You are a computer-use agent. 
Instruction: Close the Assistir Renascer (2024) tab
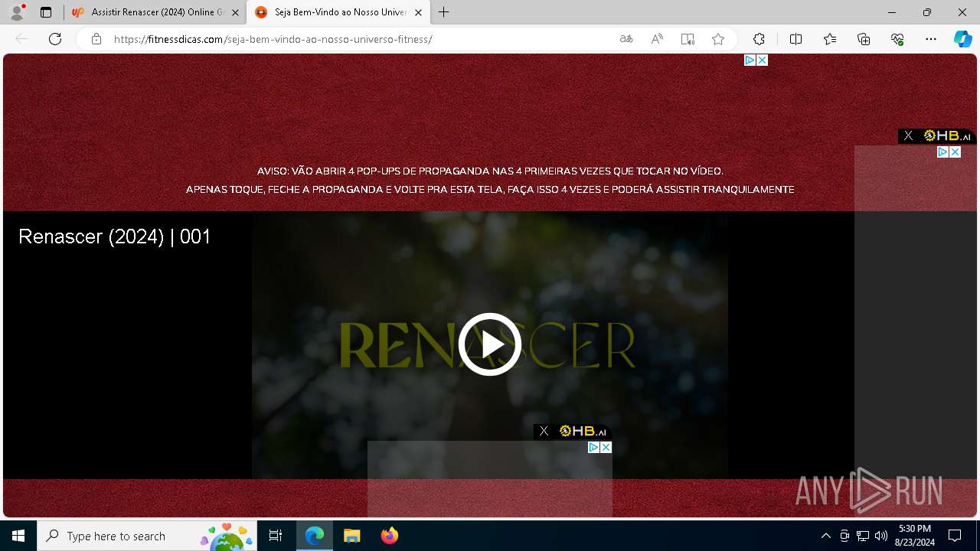tap(235, 12)
